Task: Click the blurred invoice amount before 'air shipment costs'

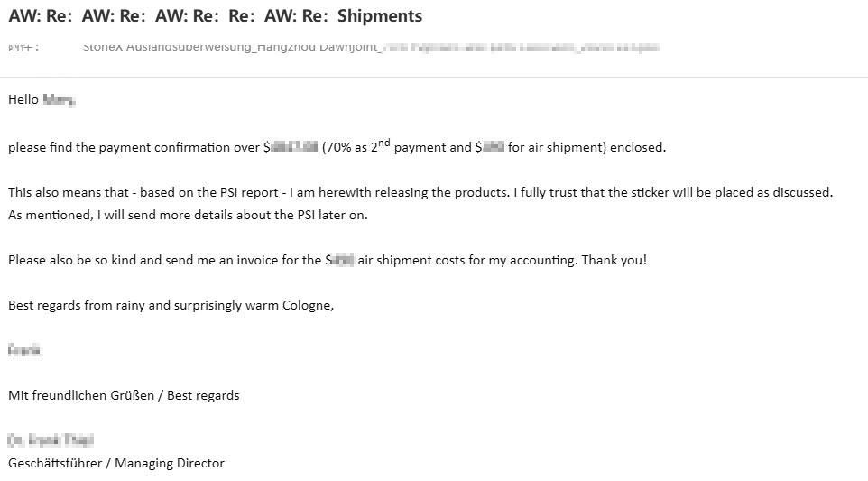Action: (x=343, y=260)
